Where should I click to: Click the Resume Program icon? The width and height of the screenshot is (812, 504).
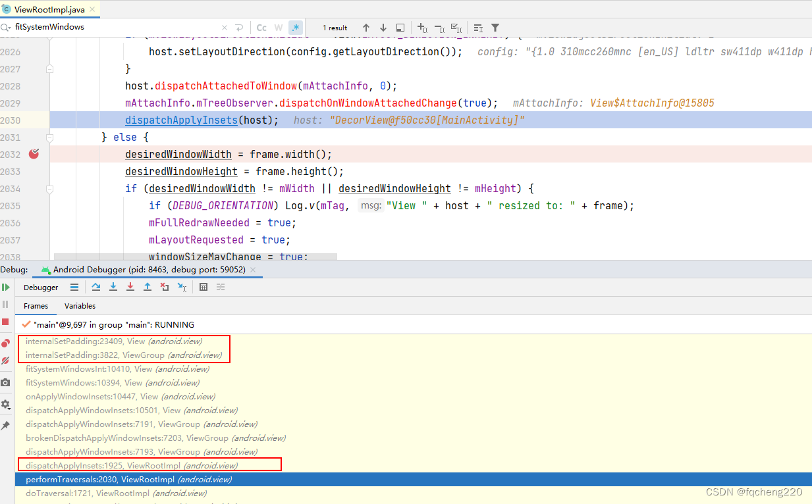(x=5, y=288)
